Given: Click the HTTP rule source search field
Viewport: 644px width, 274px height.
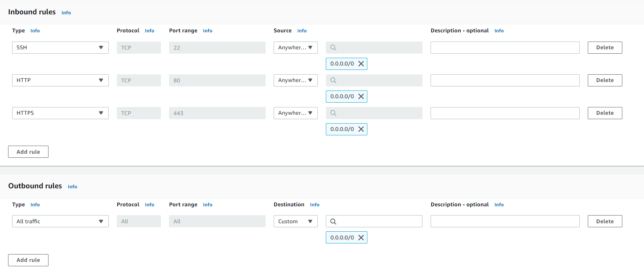Looking at the screenshot, I should click(374, 80).
